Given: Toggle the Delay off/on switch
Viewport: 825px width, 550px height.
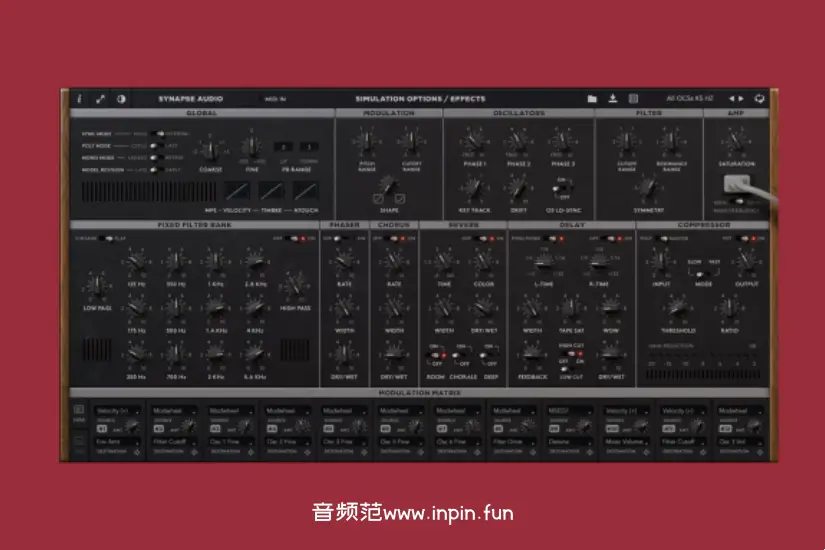Looking at the screenshot, I should [x=612, y=238].
